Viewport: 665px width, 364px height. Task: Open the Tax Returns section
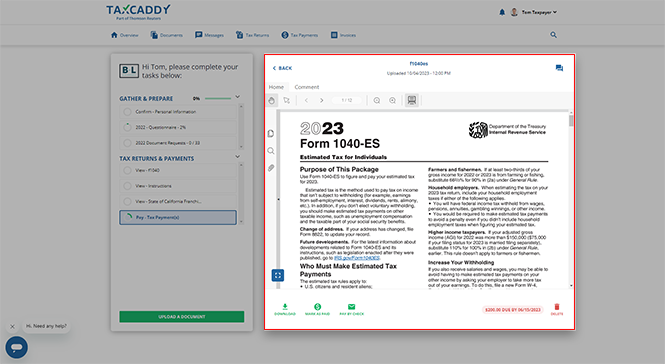pyautogui.click(x=252, y=35)
